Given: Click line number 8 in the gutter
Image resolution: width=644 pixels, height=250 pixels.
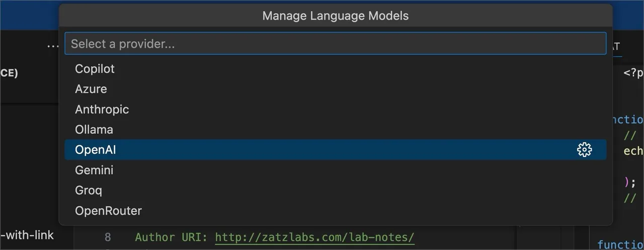Looking at the screenshot, I should coord(108,237).
